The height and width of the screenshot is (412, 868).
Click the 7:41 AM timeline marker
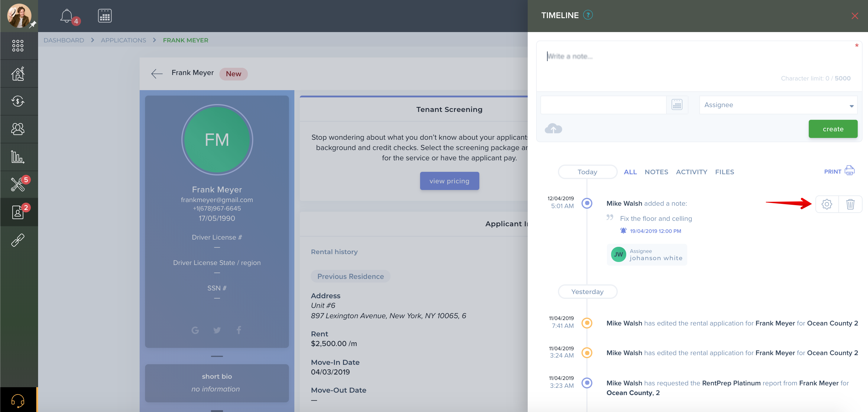(587, 323)
